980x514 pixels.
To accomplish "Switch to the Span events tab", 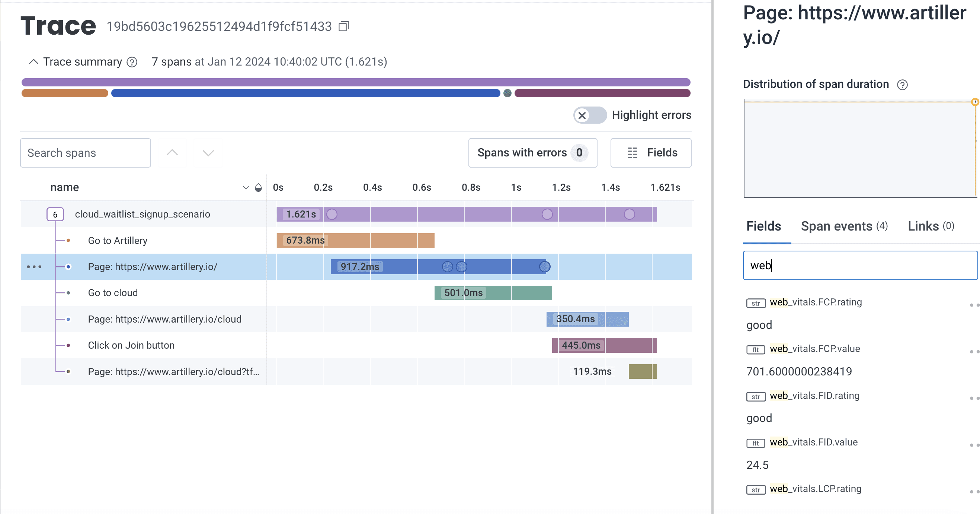I will pyautogui.click(x=844, y=226).
